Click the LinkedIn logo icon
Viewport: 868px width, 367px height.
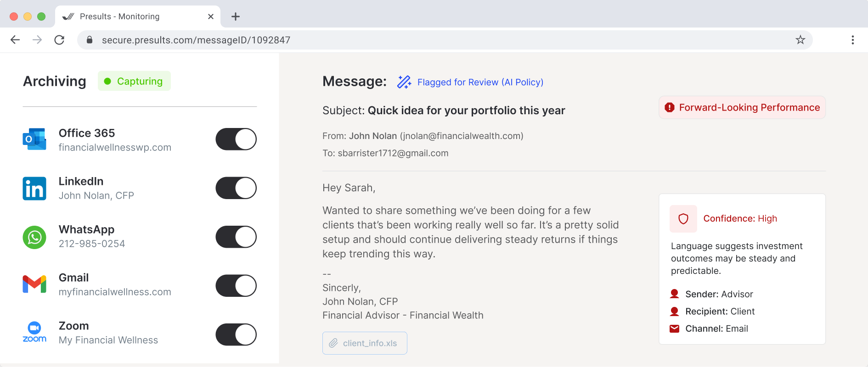[34, 189]
